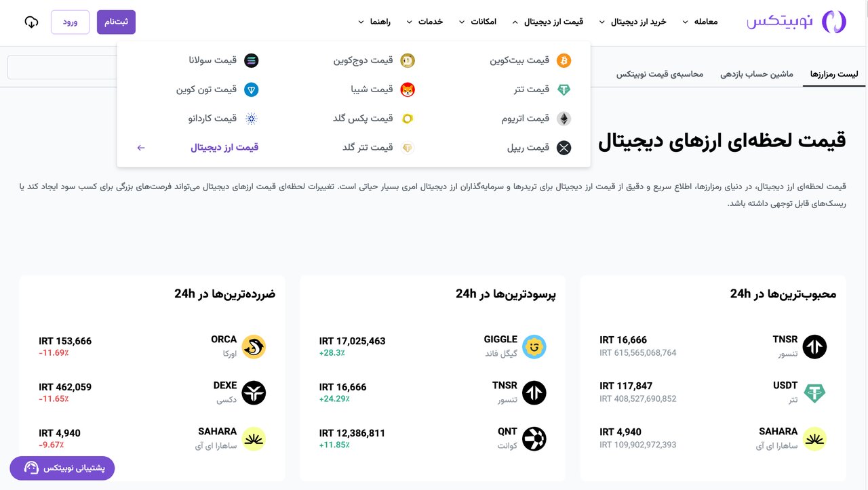This screenshot has height=490, width=868.
Task: Click the Tether icon in the price menu
Action: tap(564, 89)
